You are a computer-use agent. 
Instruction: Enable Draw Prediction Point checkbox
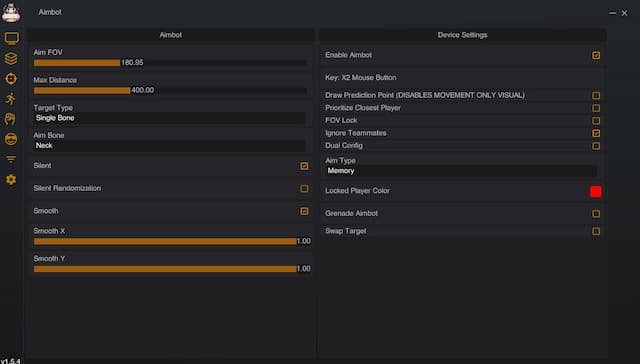pyautogui.click(x=596, y=95)
